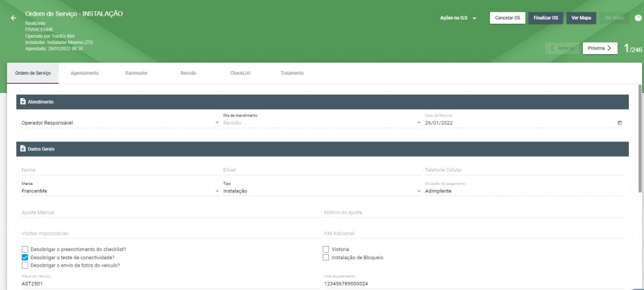Click the Ajuste Manual field

point(171,213)
